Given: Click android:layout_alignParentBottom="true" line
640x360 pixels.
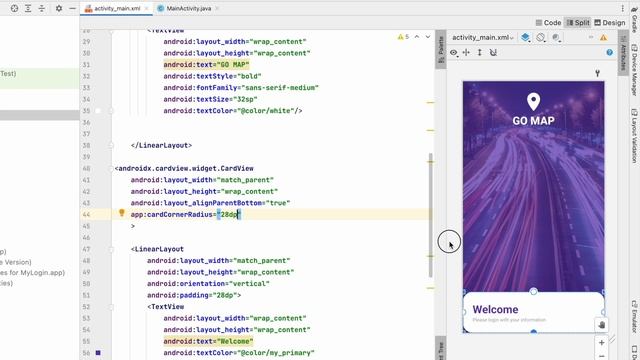Looking at the screenshot, I should [x=210, y=203].
